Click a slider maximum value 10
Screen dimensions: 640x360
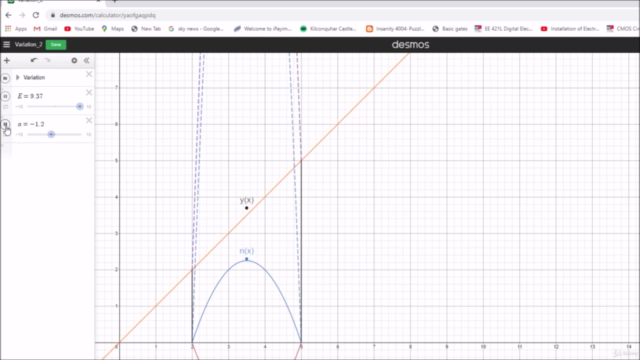tap(89, 135)
